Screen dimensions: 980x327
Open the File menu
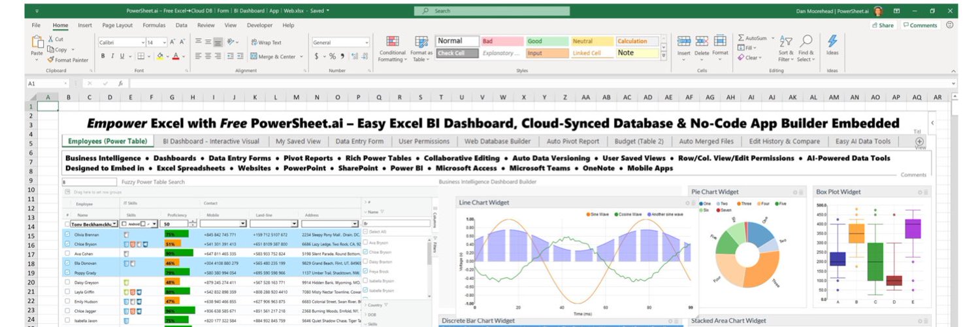pyautogui.click(x=37, y=25)
